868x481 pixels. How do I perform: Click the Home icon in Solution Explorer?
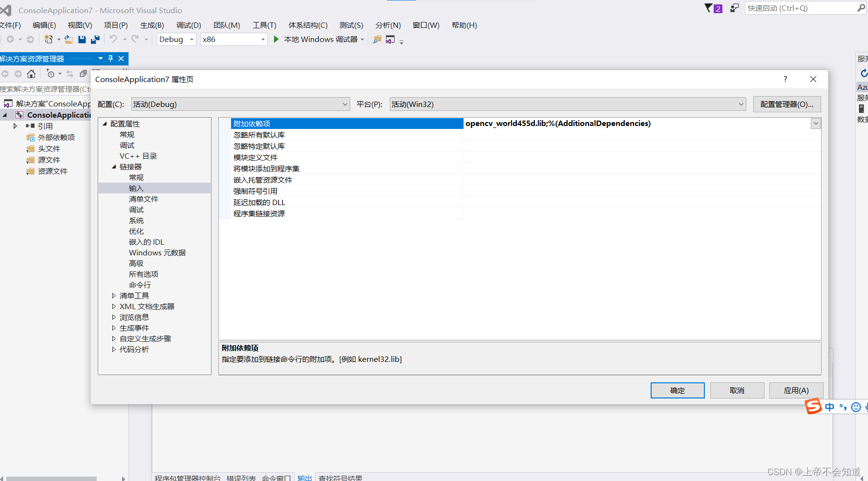[x=31, y=74]
